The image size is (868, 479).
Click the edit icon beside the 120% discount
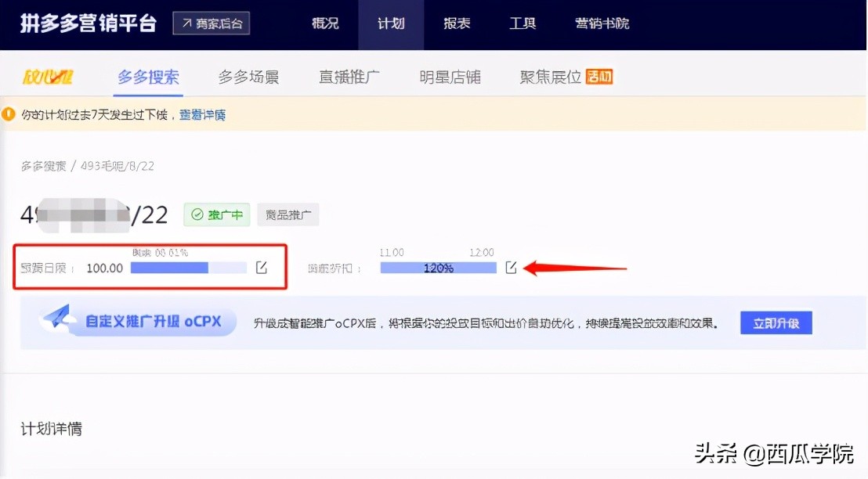click(511, 267)
